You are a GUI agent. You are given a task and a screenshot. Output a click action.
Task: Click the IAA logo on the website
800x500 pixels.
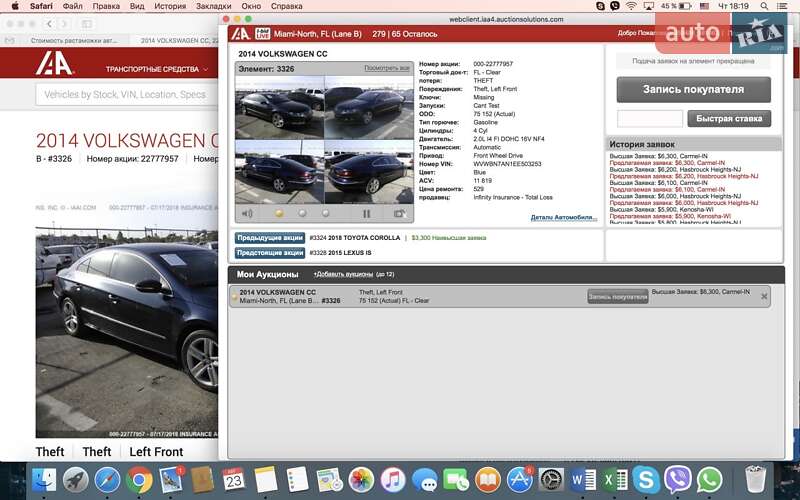click(56, 65)
